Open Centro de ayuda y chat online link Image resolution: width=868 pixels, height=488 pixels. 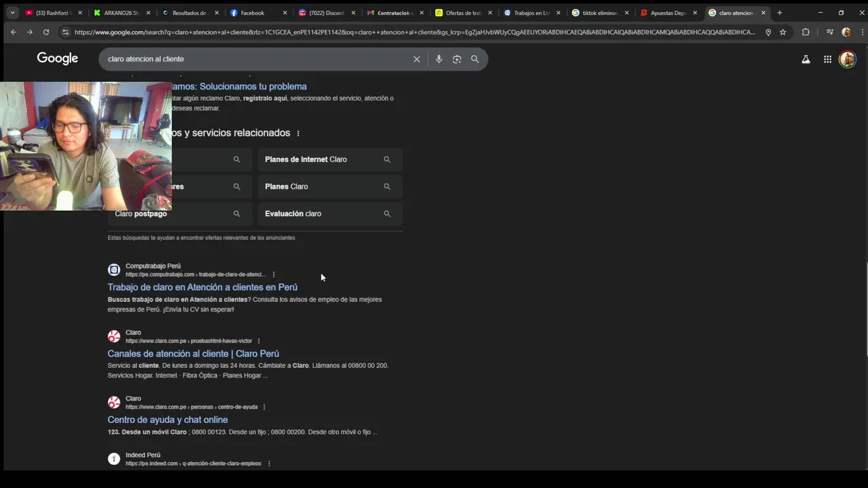(167, 420)
